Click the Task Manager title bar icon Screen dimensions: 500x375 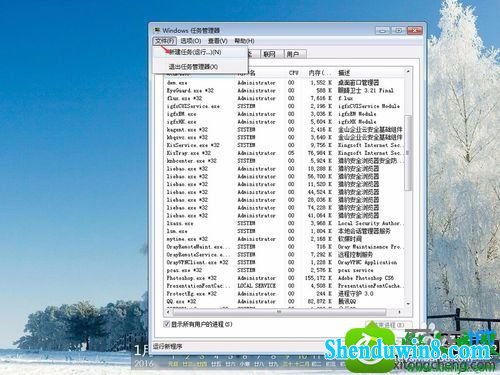tap(156, 30)
